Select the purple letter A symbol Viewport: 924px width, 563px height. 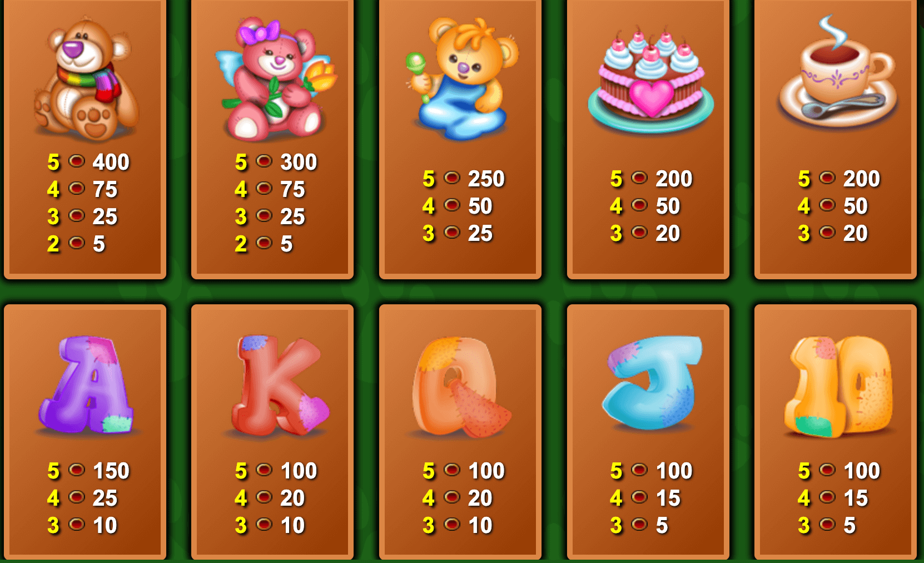[86, 385]
